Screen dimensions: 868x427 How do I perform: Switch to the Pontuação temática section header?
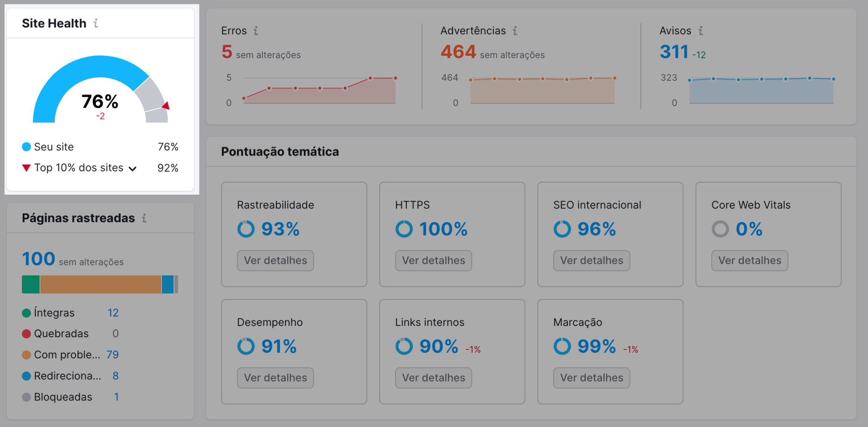[280, 151]
